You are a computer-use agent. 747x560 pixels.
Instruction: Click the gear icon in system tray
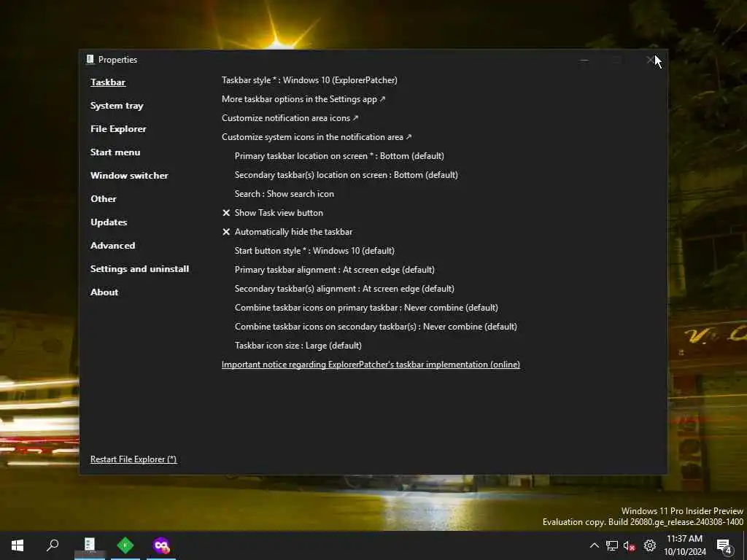650,545
